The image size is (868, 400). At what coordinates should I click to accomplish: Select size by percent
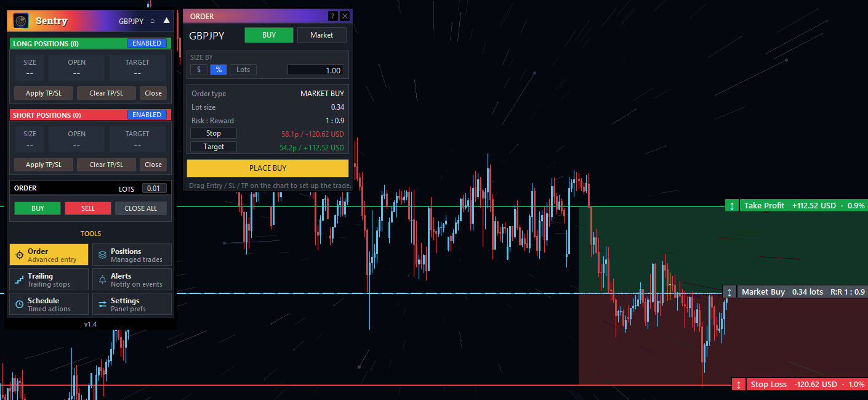(219, 70)
